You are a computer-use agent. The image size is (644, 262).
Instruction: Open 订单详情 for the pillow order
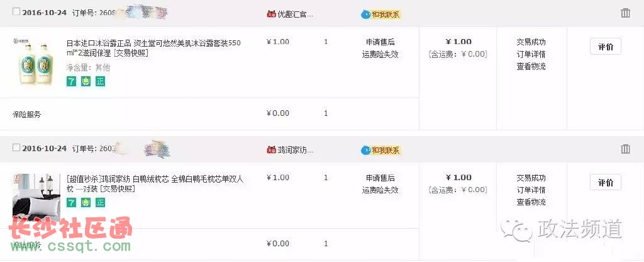(531, 190)
